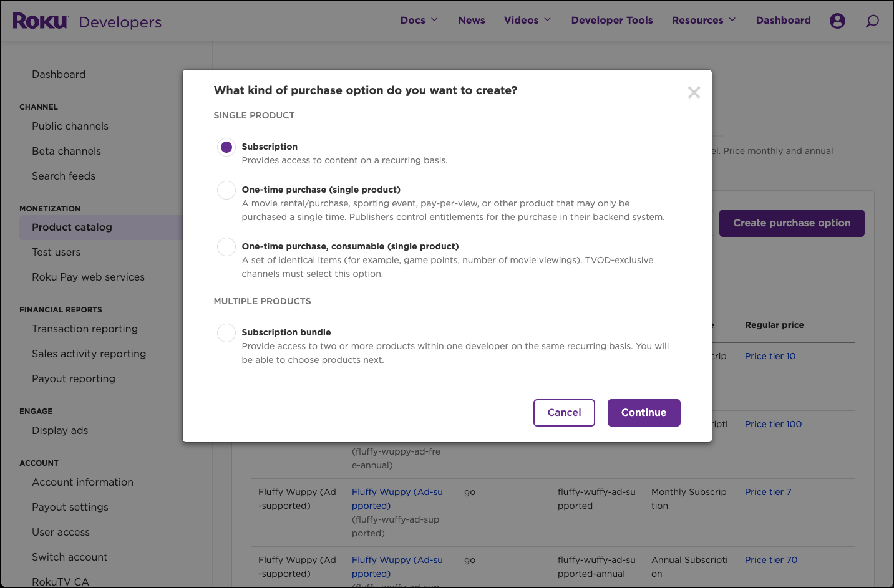Open the Videos dropdown menu
The height and width of the screenshot is (588, 894).
coord(527,20)
